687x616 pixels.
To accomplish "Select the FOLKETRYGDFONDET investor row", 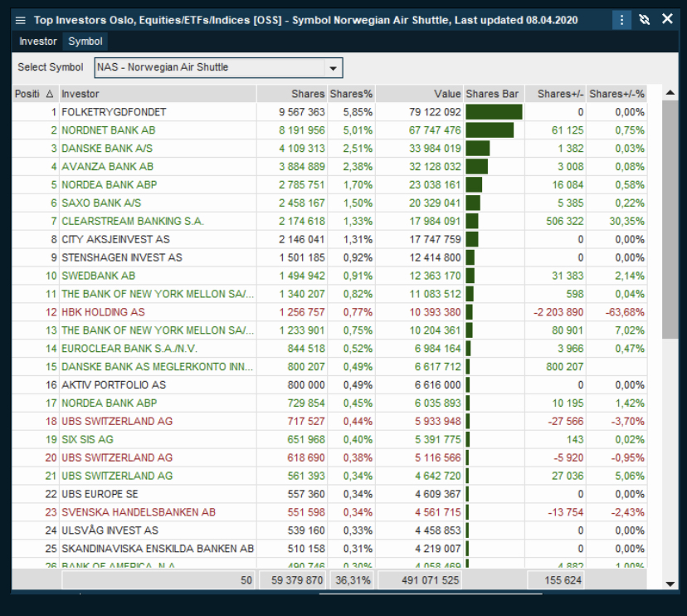I will coord(329,112).
